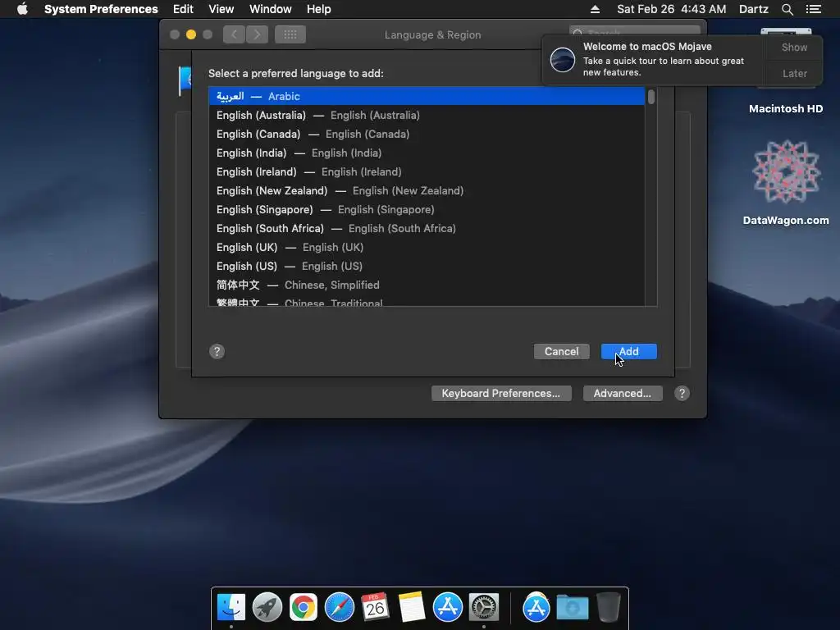
Task: Go back in System Preferences
Action: pyautogui.click(x=234, y=34)
